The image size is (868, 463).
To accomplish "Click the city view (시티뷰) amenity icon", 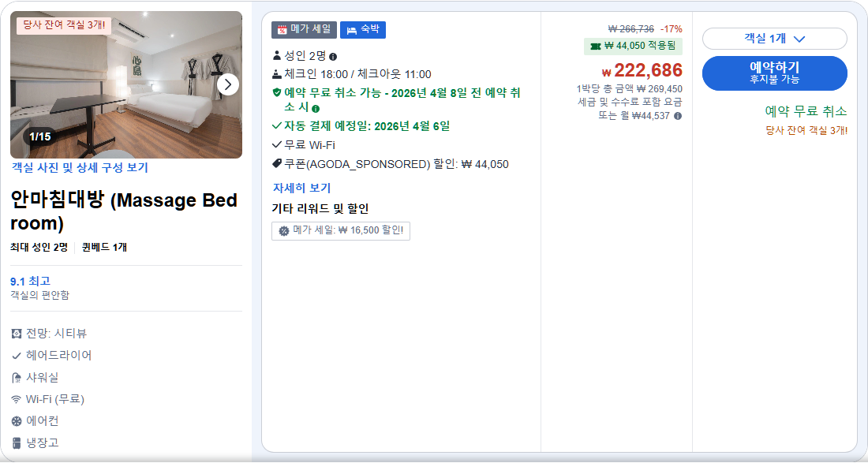I will coord(17,332).
